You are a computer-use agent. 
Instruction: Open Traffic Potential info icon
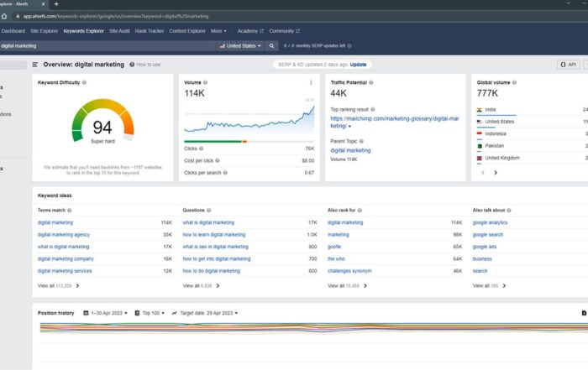tap(371, 82)
